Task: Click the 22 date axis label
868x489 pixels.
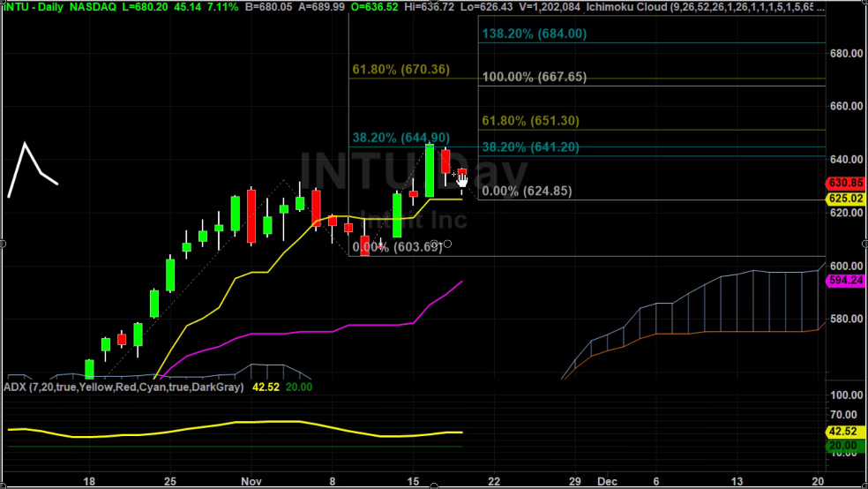Action: tap(494, 481)
